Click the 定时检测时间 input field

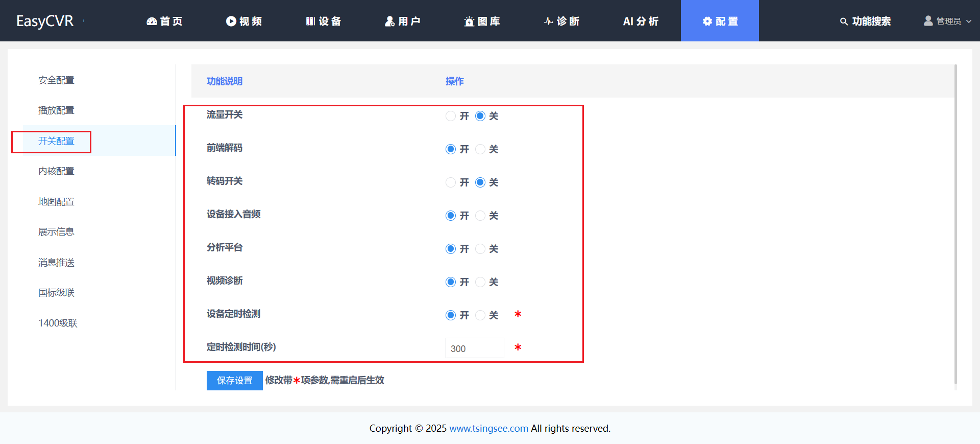(x=475, y=348)
